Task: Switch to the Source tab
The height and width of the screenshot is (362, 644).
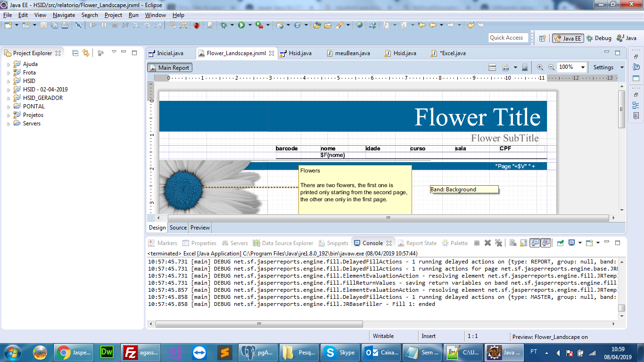Action: (178, 228)
